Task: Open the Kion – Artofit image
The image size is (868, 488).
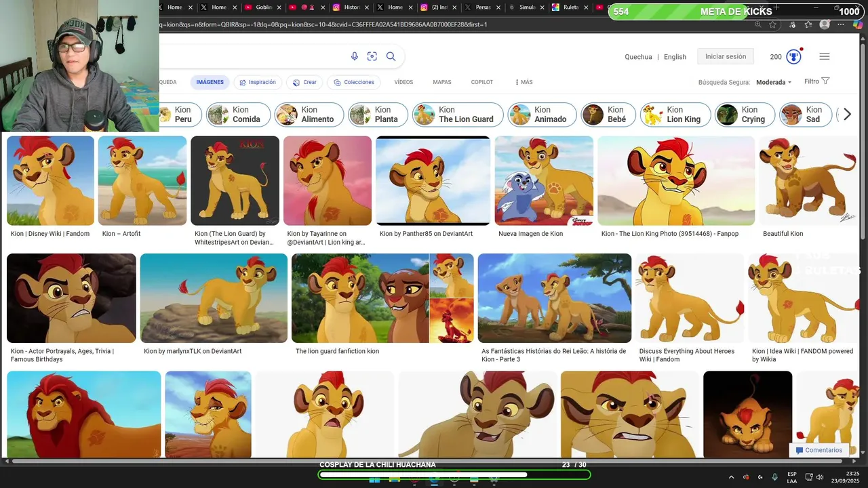Action: (142, 180)
